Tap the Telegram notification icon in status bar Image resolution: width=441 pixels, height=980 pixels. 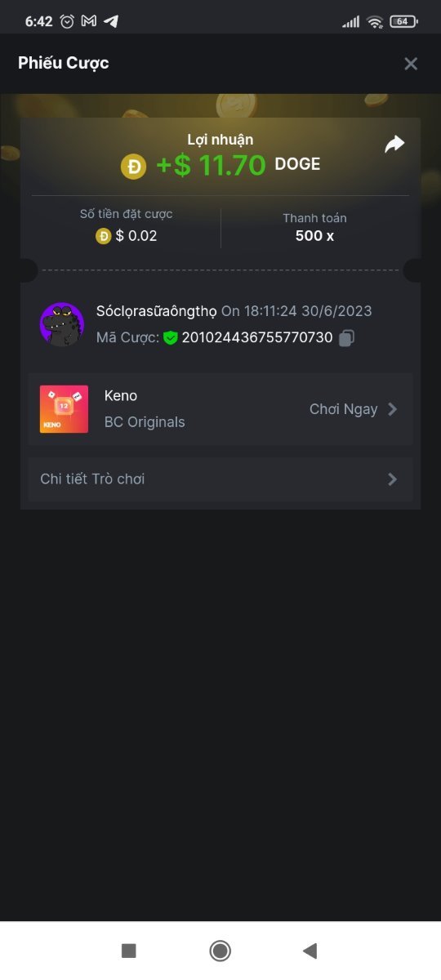click(111, 21)
